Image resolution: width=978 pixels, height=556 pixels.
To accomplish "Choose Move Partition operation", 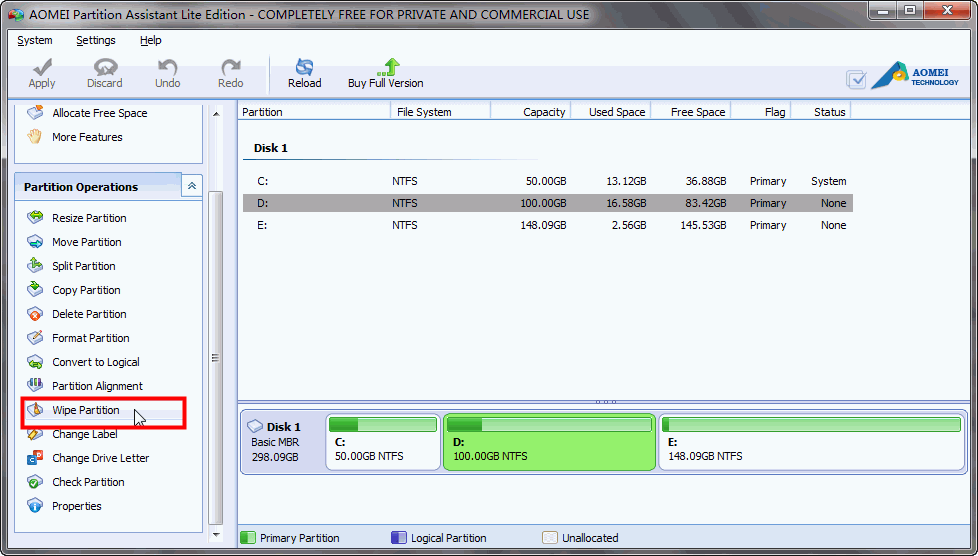I will click(87, 242).
